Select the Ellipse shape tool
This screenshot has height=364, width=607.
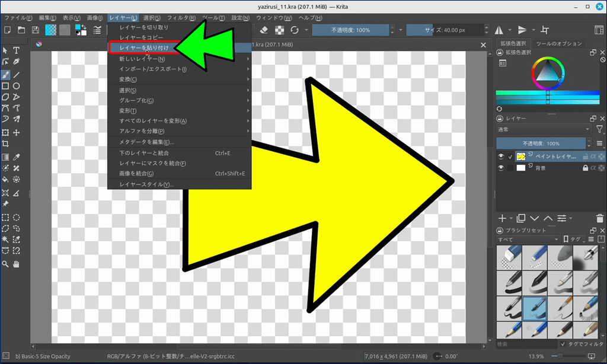pos(17,86)
